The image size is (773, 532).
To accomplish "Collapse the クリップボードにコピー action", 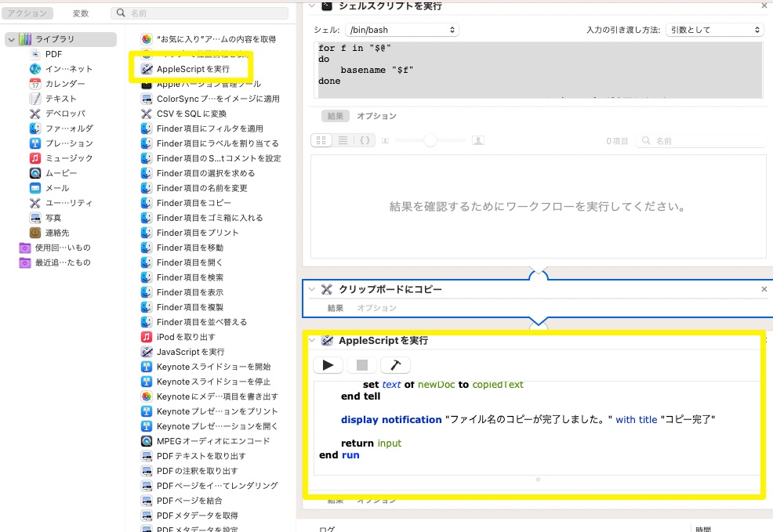I will click(x=311, y=289).
